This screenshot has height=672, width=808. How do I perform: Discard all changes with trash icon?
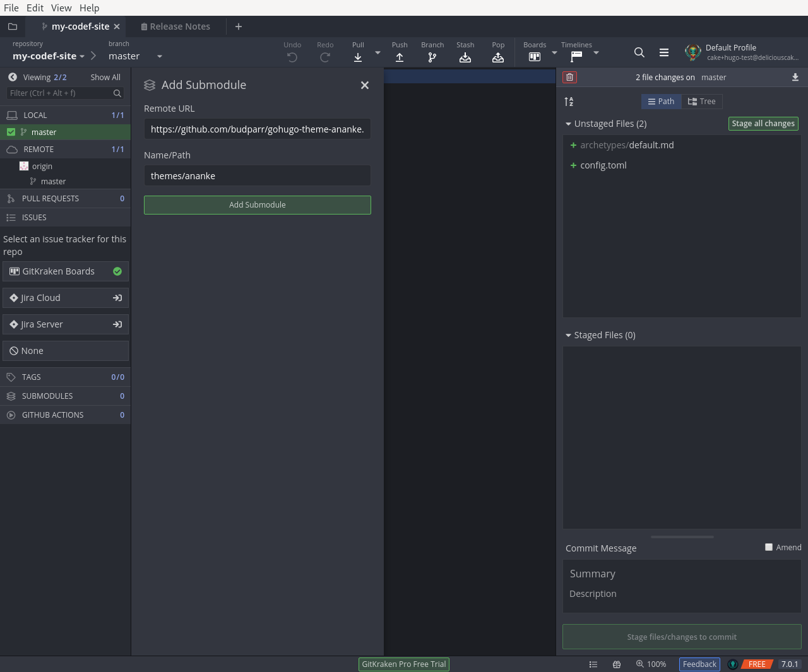coord(570,77)
